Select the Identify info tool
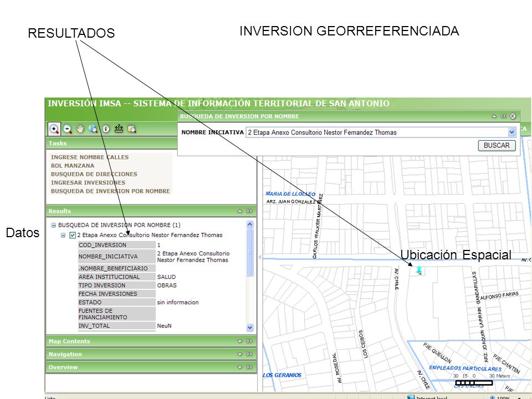The height and width of the screenshot is (399, 532). (x=106, y=129)
